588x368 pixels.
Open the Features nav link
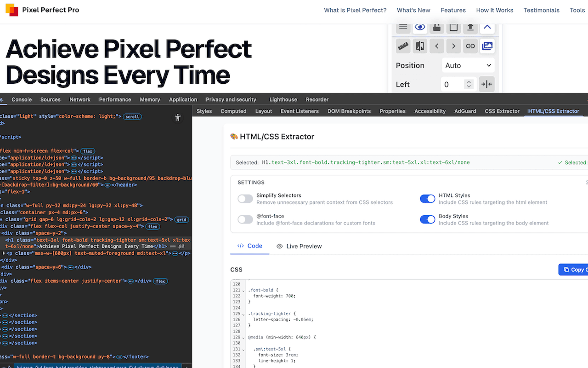click(453, 10)
